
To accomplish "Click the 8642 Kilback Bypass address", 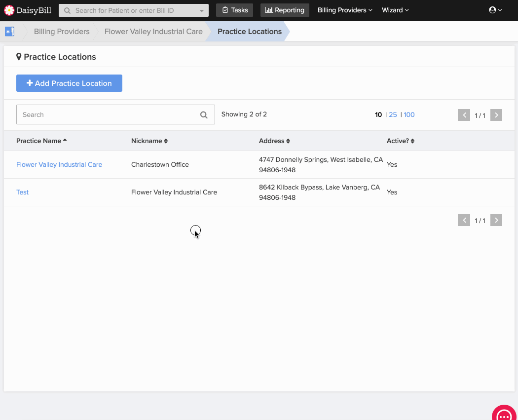I will point(320,192).
